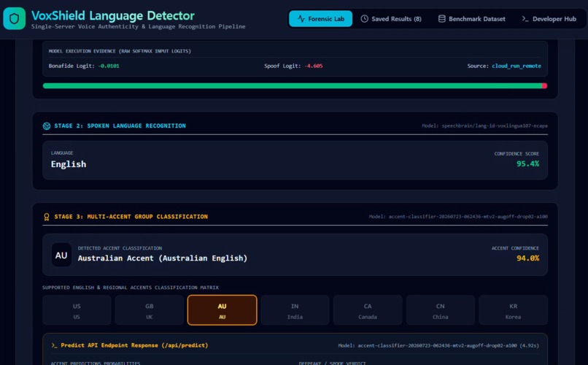588x365 pixels.
Task: Click the Developer Hub terminal icon
Action: point(525,19)
